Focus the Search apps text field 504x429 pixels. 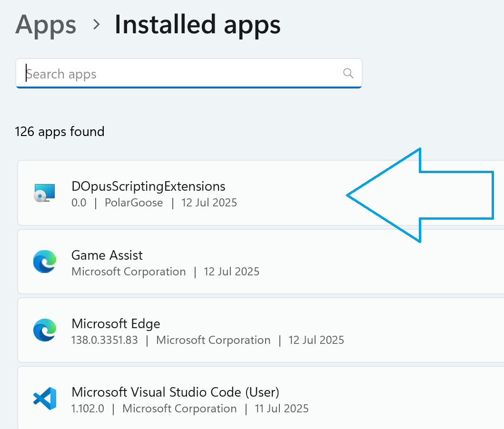tap(181, 74)
